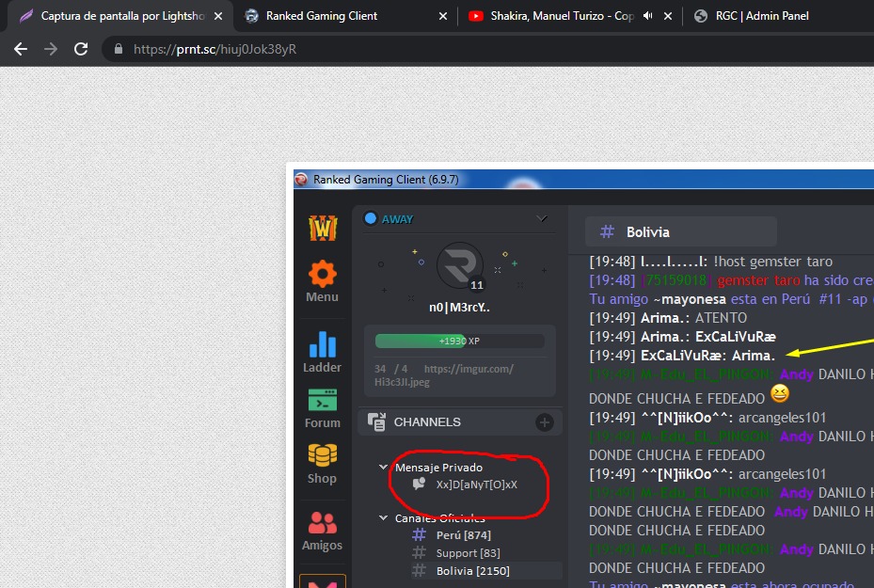Screen dimensions: 874x588
Task: Switch to the Captura de pantalla por Lightshot tab
Action: pyautogui.click(x=122, y=16)
